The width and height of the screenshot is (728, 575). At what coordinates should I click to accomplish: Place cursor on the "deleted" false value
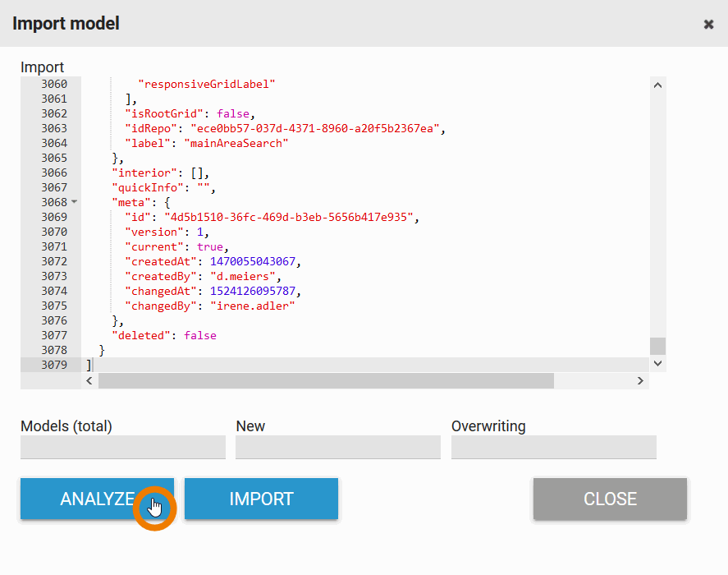pyautogui.click(x=200, y=335)
